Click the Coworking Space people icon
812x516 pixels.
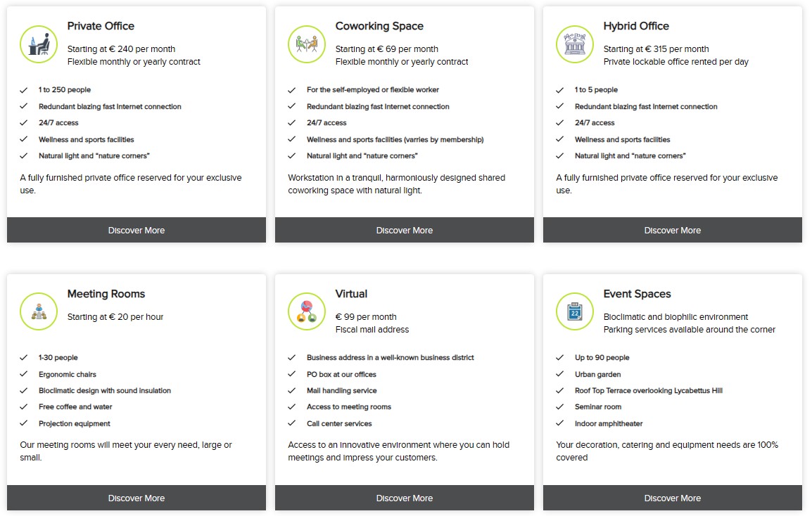[307, 44]
